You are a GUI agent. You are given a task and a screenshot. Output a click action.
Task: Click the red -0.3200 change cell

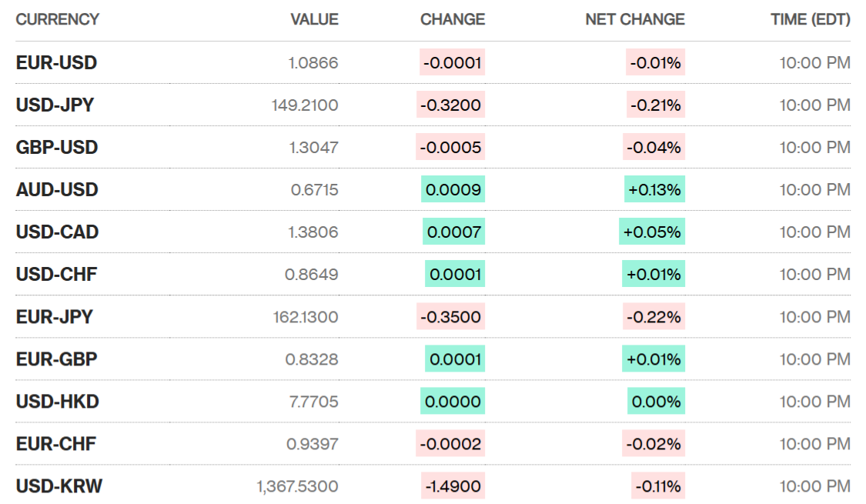coord(451,105)
